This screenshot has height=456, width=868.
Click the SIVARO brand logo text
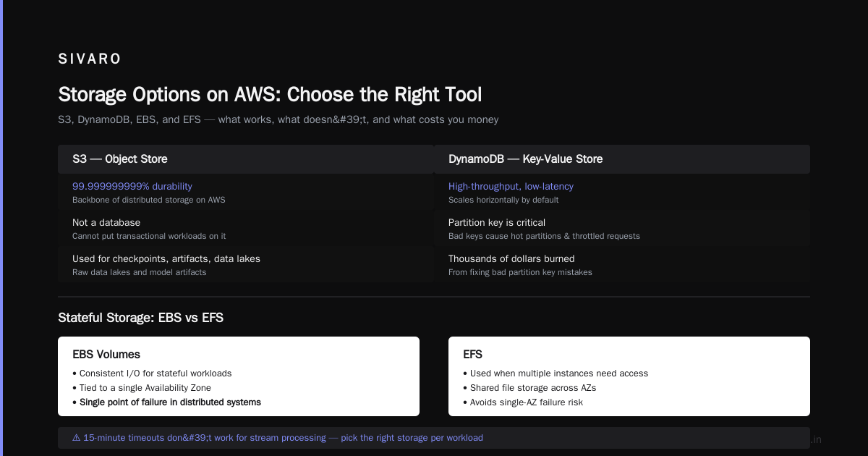[x=90, y=59]
